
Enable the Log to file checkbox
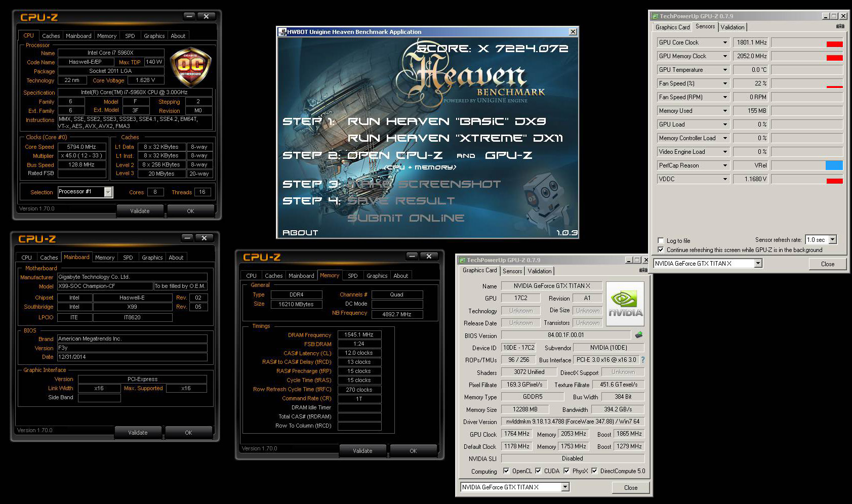tap(661, 240)
